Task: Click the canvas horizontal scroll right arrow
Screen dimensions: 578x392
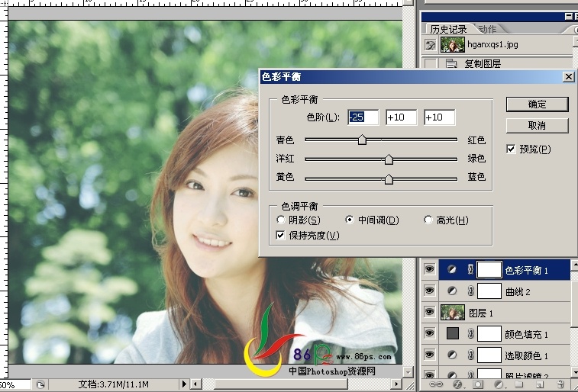Action: point(396,384)
